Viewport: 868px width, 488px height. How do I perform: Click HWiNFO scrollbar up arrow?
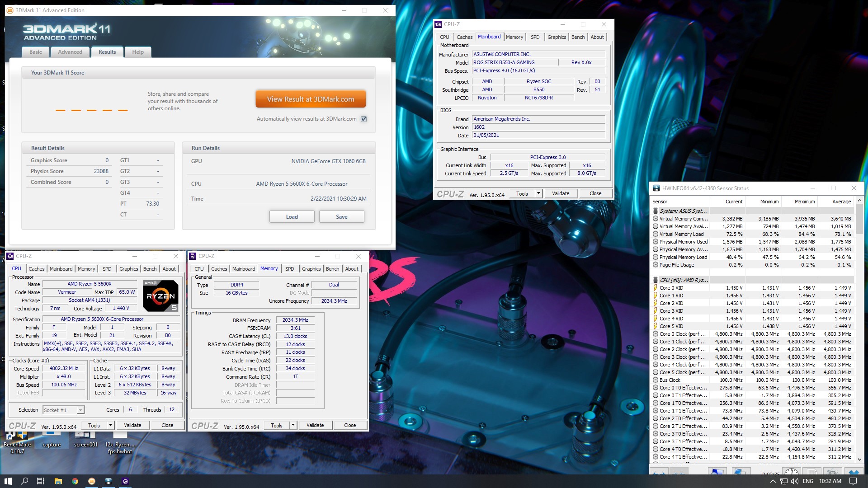859,200
